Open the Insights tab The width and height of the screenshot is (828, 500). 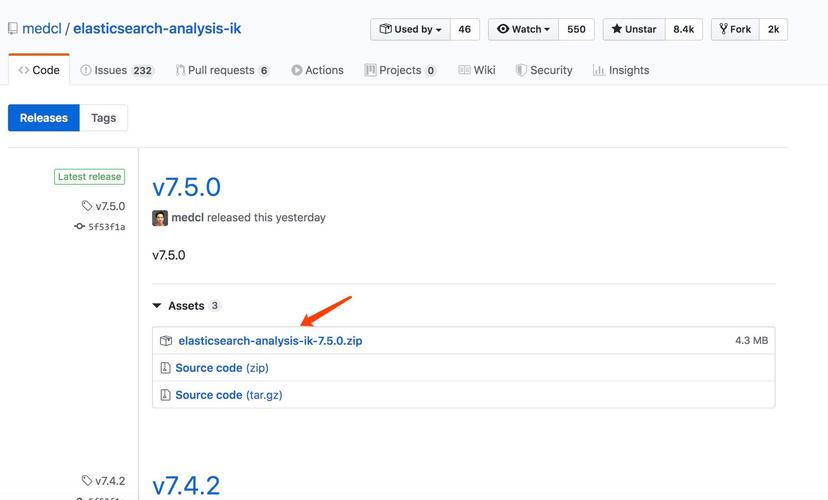click(x=621, y=70)
